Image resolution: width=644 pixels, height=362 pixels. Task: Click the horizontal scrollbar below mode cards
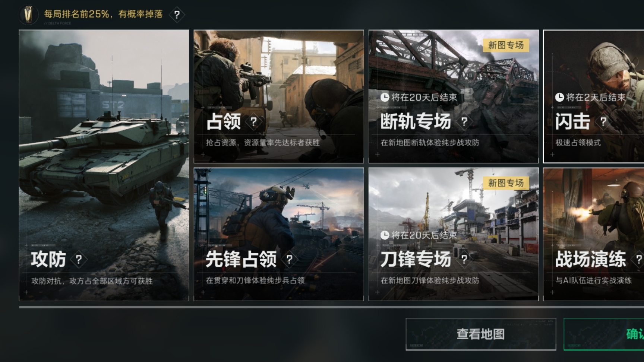[x=332, y=307]
